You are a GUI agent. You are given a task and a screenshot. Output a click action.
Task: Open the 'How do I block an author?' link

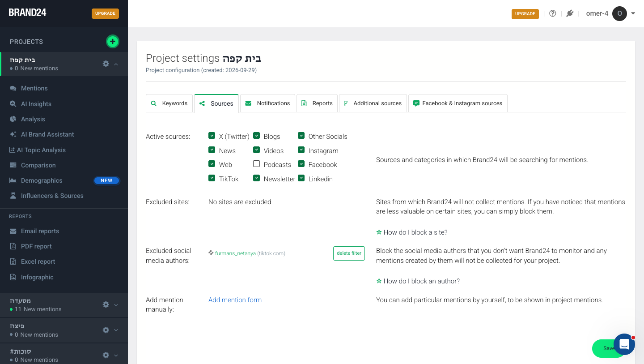coord(422,281)
